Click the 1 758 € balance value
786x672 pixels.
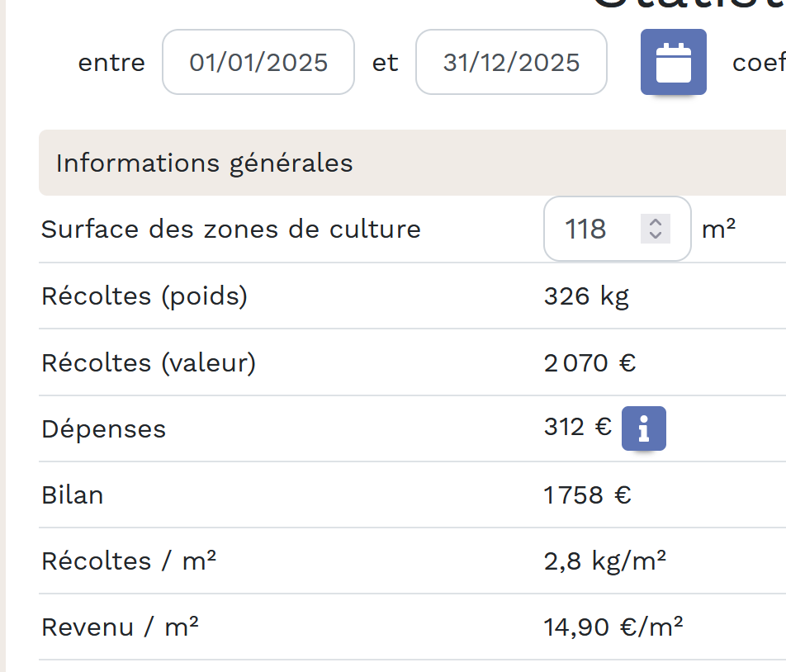pos(587,495)
